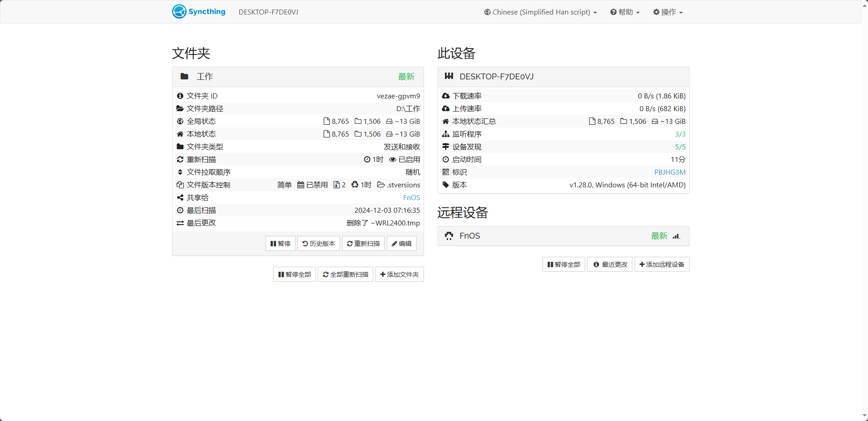
Task: Open 最近更改 recent changes
Action: (x=610, y=264)
